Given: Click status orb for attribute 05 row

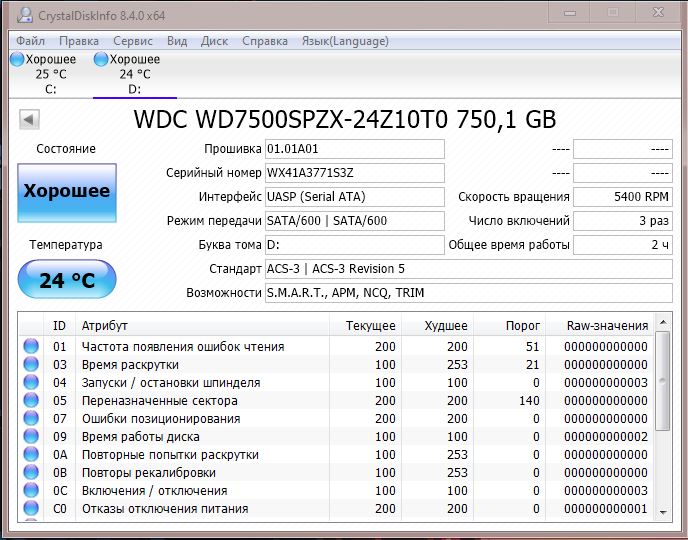Looking at the screenshot, I should [x=31, y=400].
